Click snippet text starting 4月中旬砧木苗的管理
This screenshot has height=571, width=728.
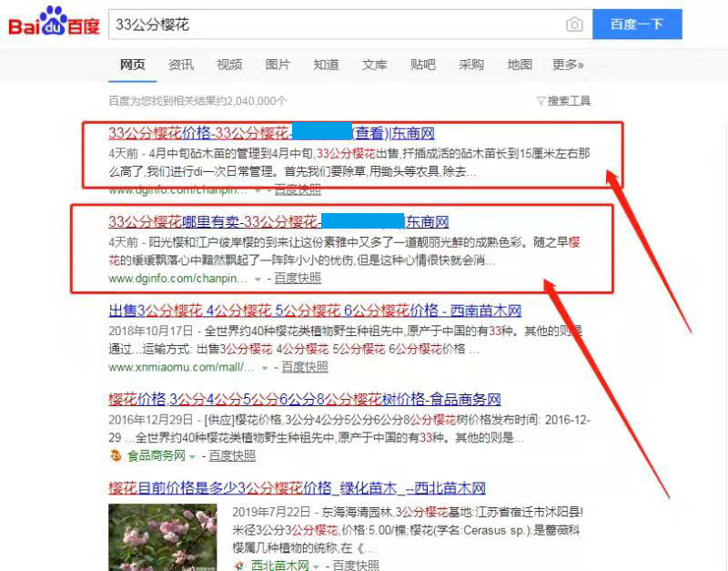349,163
